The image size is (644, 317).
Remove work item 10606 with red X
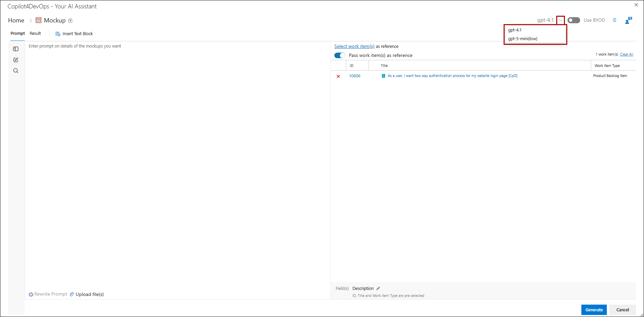[x=338, y=76]
